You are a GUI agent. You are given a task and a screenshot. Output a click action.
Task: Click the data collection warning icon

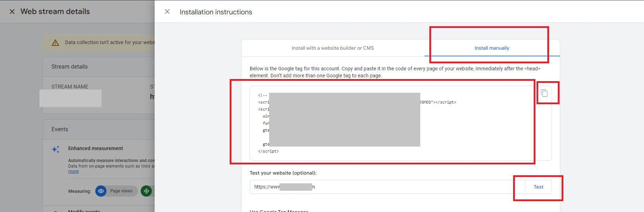tap(55, 43)
